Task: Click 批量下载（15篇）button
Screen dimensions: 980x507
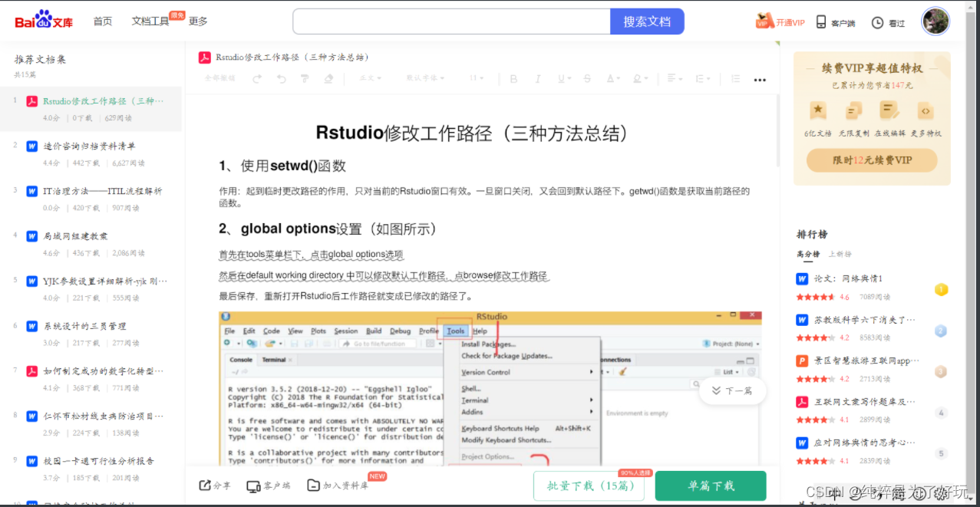Action: (x=589, y=486)
